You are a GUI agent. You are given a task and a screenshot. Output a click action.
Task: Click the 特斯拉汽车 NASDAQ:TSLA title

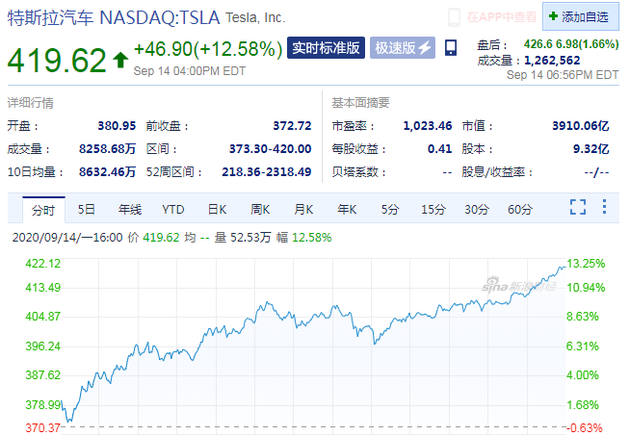click(x=114, y=18)
